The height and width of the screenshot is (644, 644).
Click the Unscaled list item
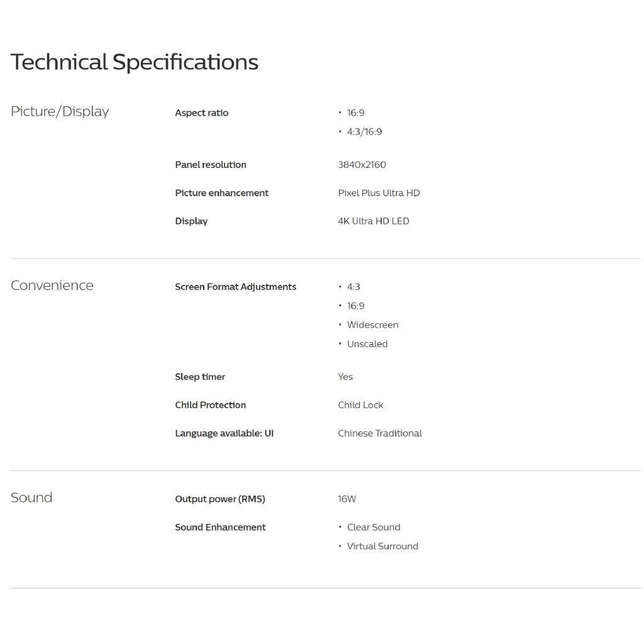click(x=367, y=344)
